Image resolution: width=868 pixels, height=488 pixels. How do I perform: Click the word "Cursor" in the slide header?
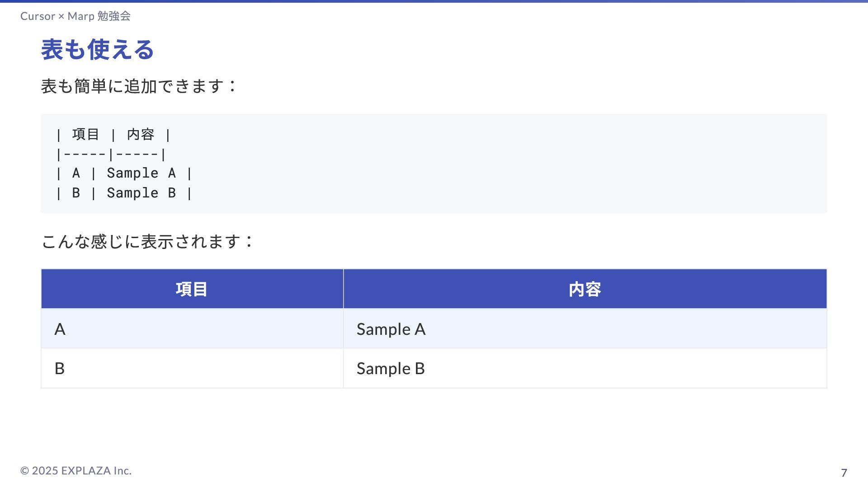tap(38, 16)
